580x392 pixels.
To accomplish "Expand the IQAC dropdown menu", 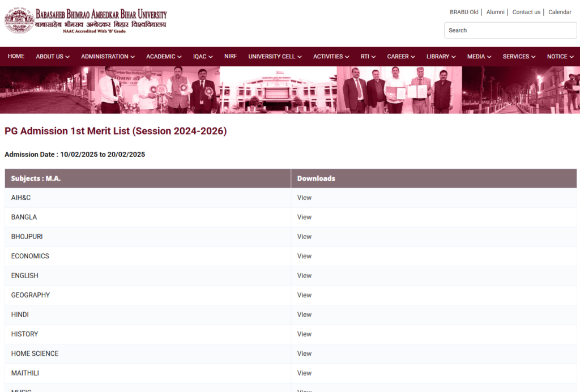I will 203,57.
